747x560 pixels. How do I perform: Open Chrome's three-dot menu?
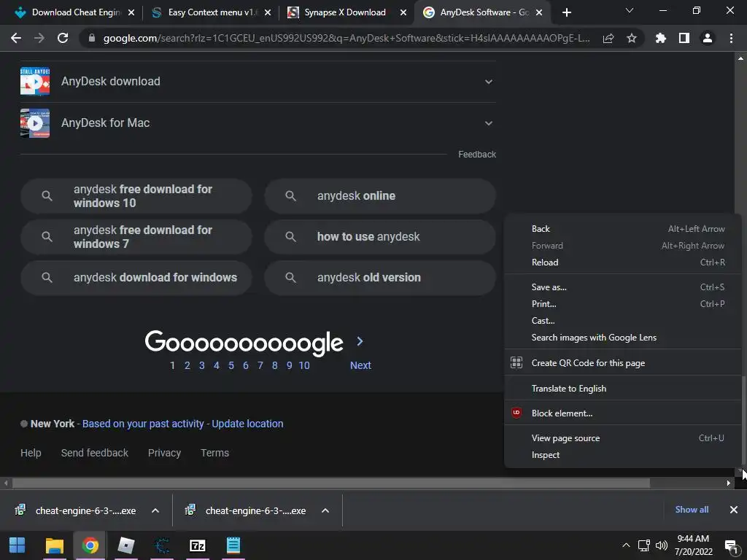coord(731,38)
